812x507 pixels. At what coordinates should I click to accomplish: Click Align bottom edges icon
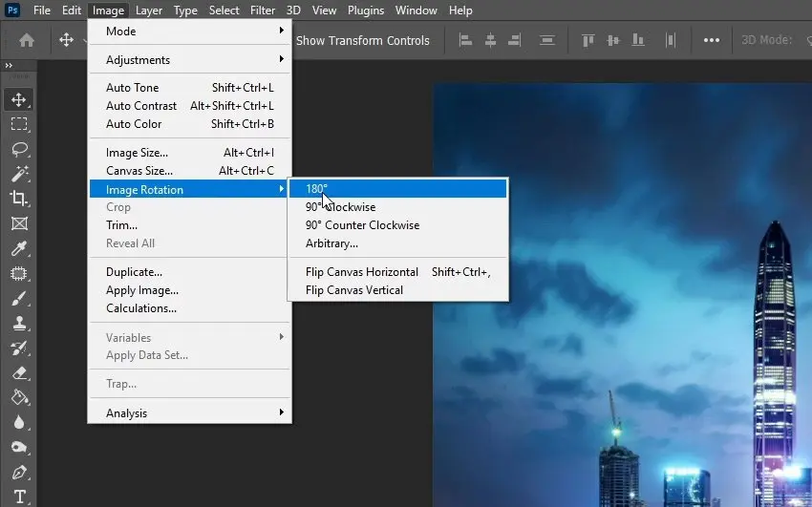tap(638, 40)
